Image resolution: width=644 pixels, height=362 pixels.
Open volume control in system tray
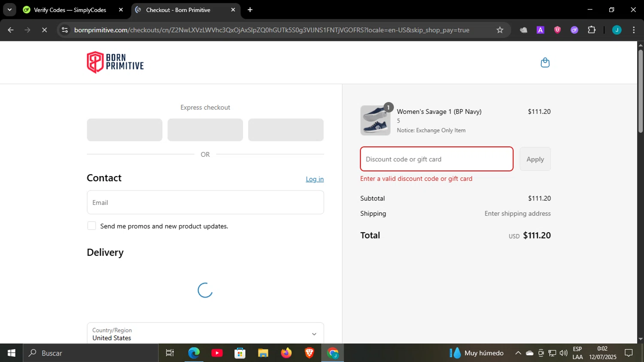click(x=564, y=353)
